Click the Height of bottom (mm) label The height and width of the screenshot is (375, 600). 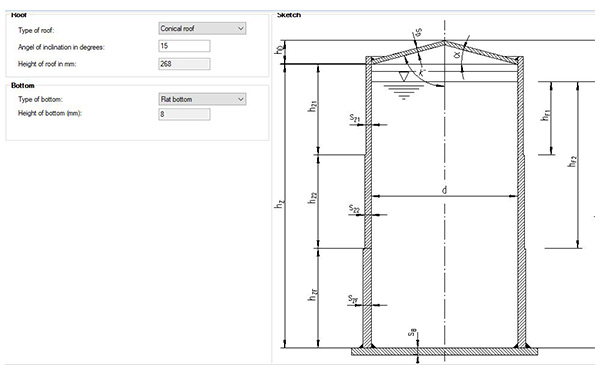tap(50, 113)
